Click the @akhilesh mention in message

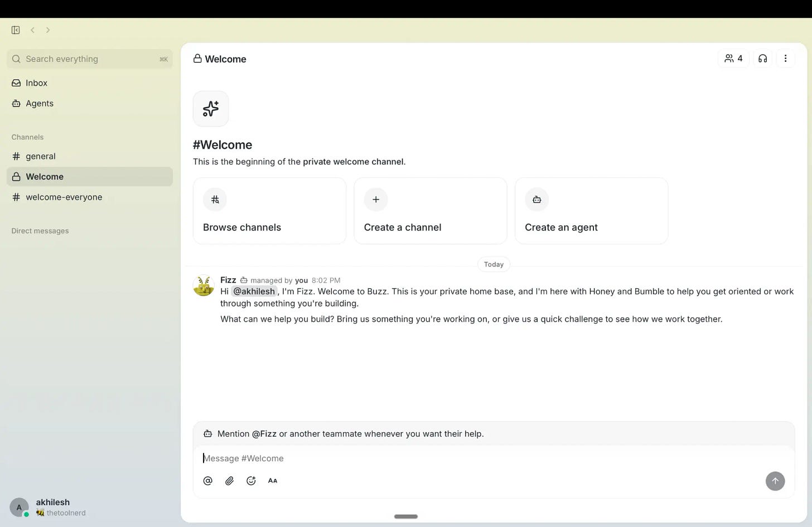click(x=254, y=292)
